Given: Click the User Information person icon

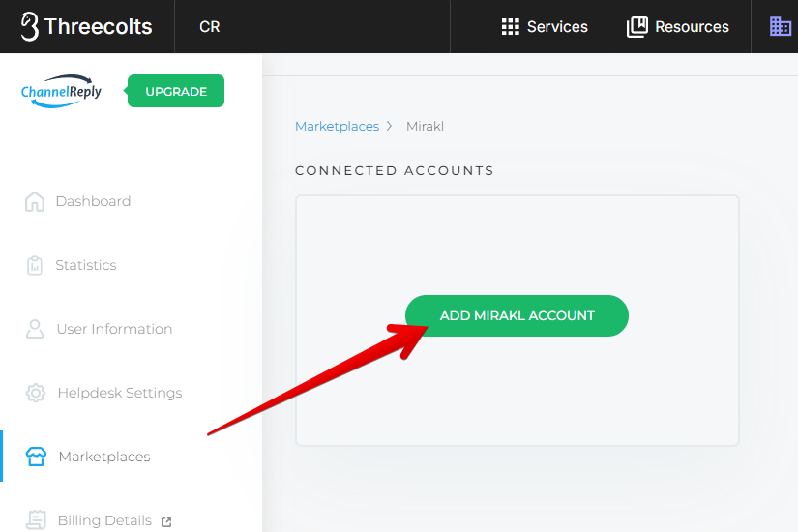Looking at the screenshot, I should (35, 329).
